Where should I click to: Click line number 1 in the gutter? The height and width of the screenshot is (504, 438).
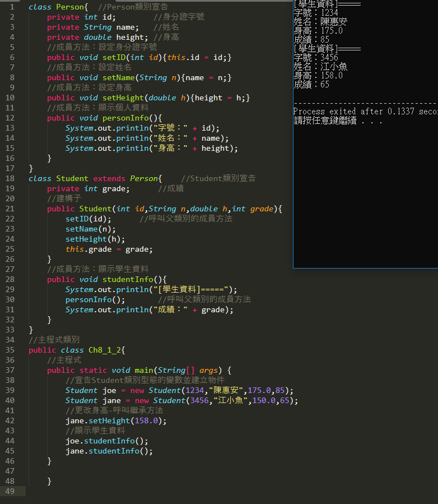[x=12, y=7]
